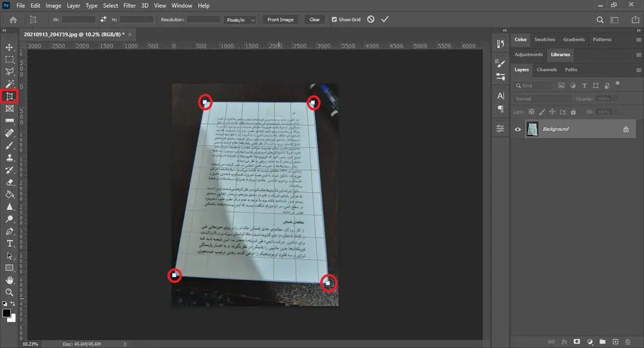644x348 pixels.
Task: Select the Hand tool
Action: tap(10, 280)
